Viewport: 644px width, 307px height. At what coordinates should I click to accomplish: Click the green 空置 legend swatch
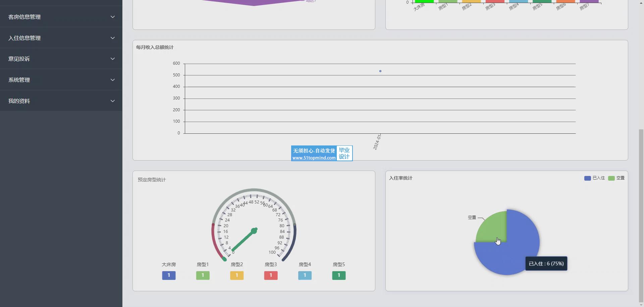(611, 178)
